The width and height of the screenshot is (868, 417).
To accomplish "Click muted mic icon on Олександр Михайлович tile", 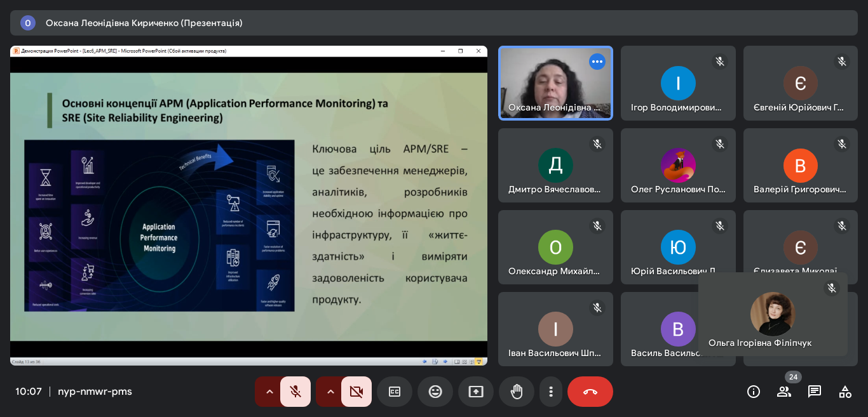I will click(597, 226).
